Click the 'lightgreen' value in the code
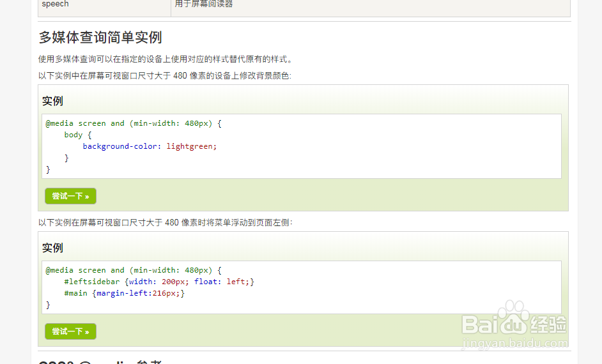Image resolution: width=602 pixels, height=364 pixels. tap(190, 146)
